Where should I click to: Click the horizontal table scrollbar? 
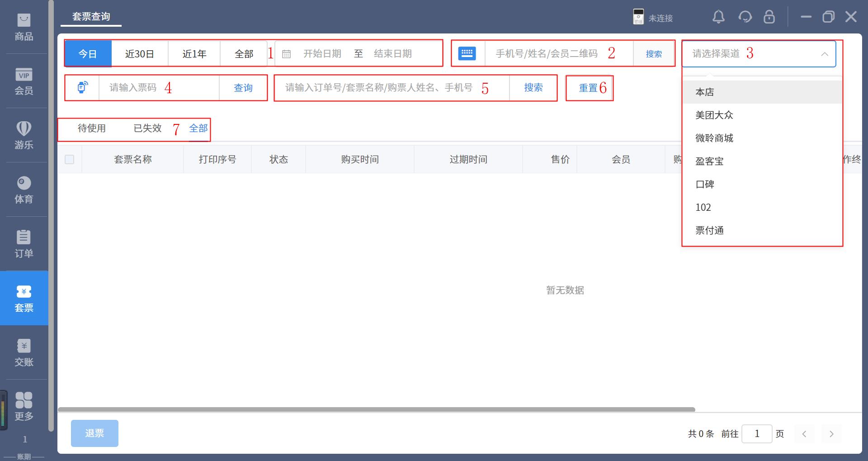click(376, 409)
